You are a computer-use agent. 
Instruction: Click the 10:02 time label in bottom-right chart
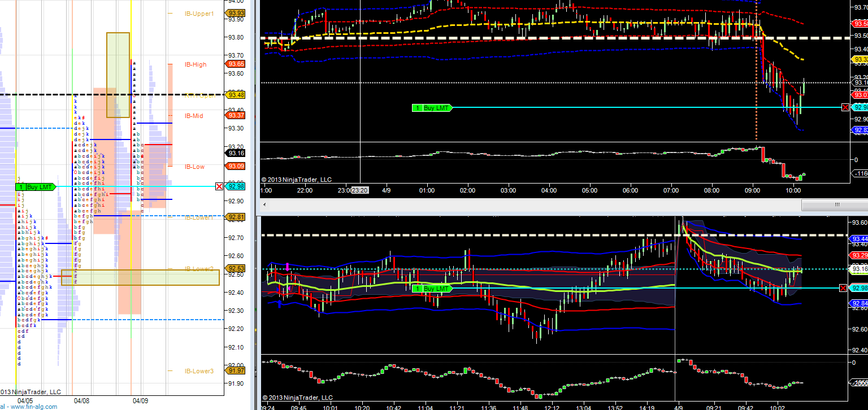click(x=778, y=407)
